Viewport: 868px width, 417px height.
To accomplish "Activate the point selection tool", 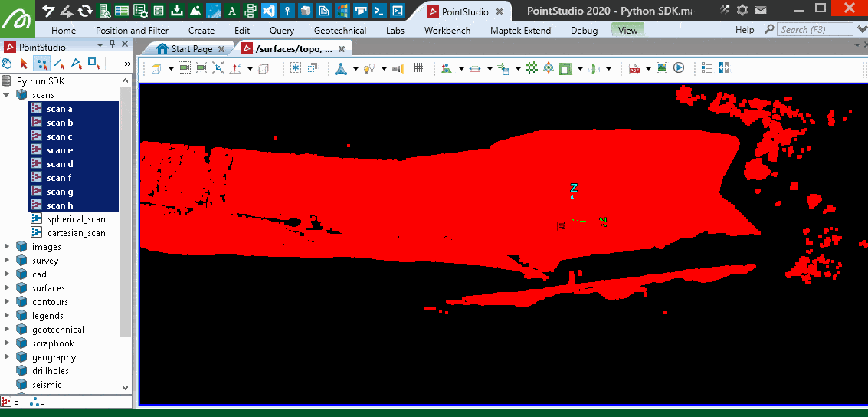I will tap(41, 63).
